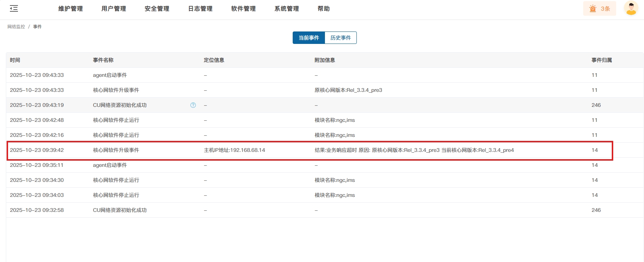Go to the 软件管理 menu
The width and height of the screenshot is (644, 262).
[243, 9]
